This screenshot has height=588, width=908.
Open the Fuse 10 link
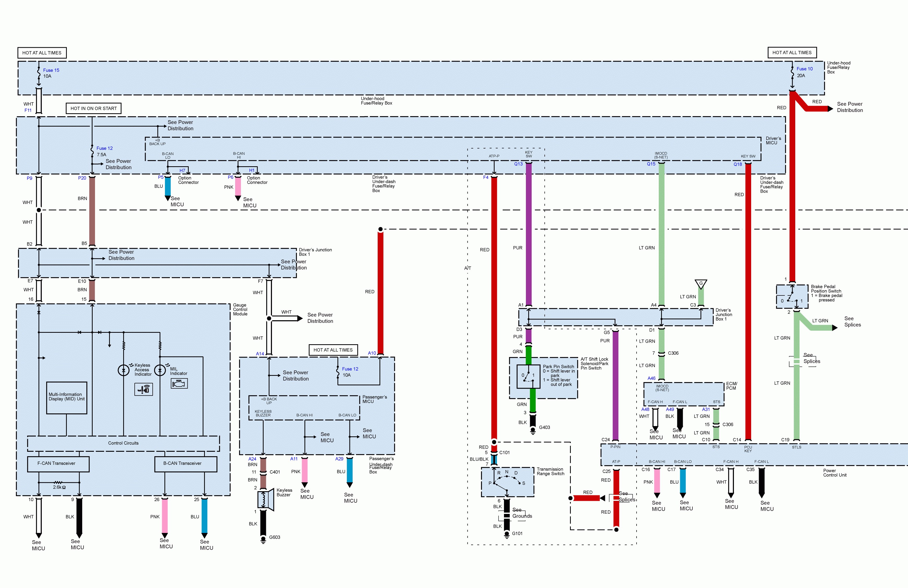tap(804, 69)
